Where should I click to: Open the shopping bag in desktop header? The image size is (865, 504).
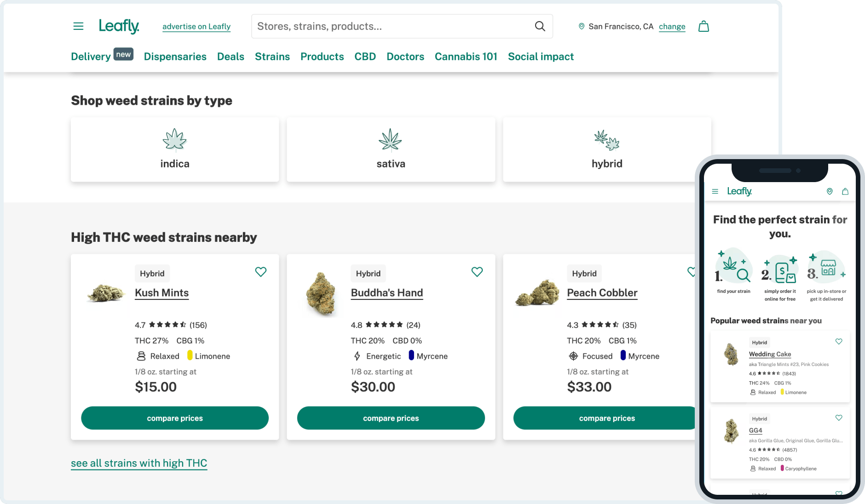[x=704, y=26]
